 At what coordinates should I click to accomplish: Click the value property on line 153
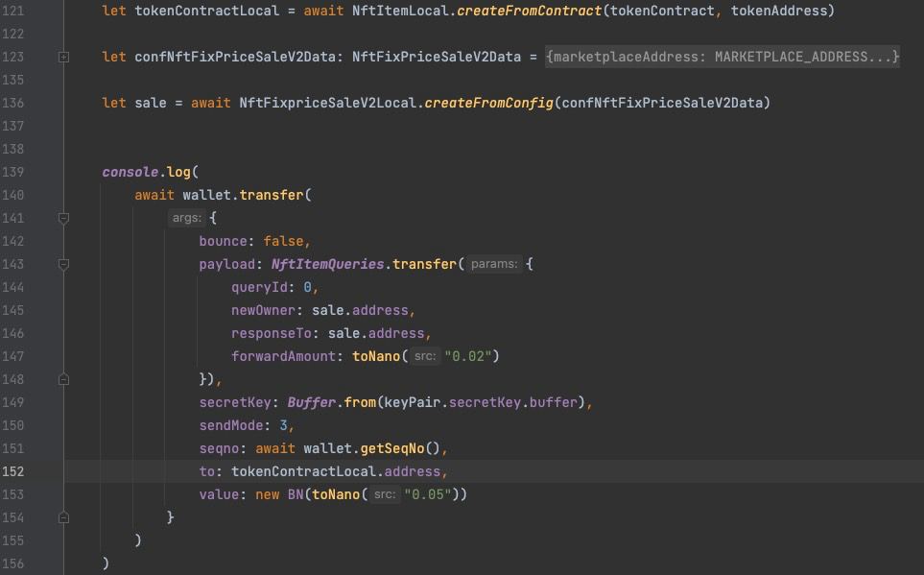[x=219, y=494]
